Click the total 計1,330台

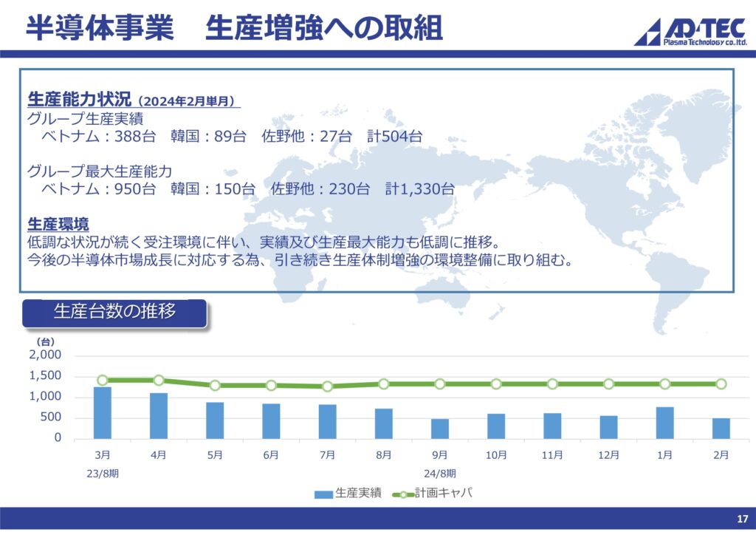420,188
